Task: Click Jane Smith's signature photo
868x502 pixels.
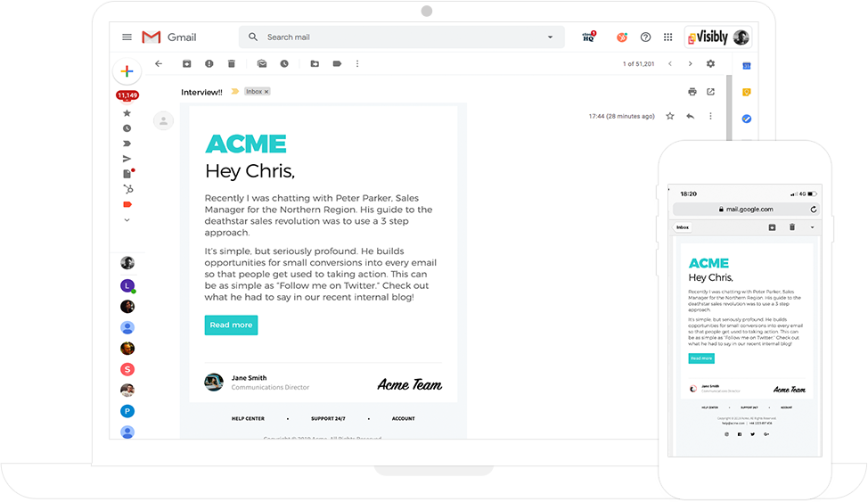Action: coord(214,382)
